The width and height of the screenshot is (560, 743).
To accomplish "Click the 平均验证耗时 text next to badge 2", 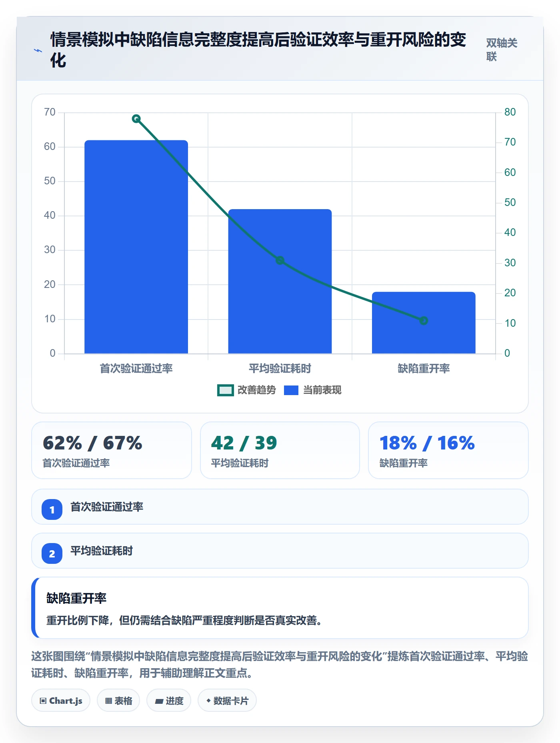I will click(x=102, y=551).
